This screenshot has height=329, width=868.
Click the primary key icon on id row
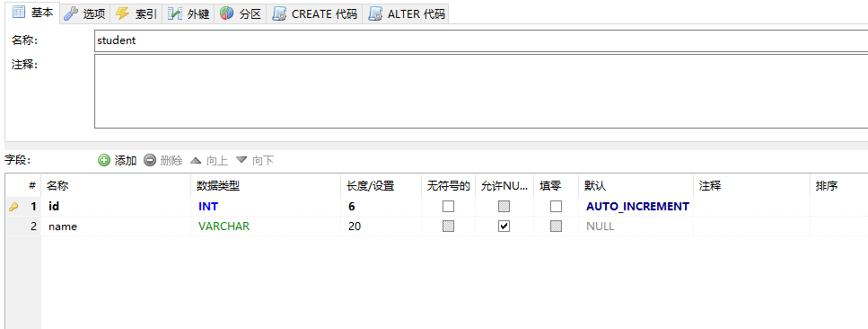pos(13,207)
